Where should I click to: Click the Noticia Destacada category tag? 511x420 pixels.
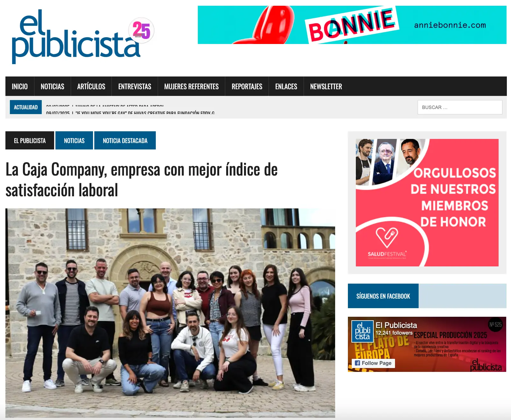click(x=125, y=141)
